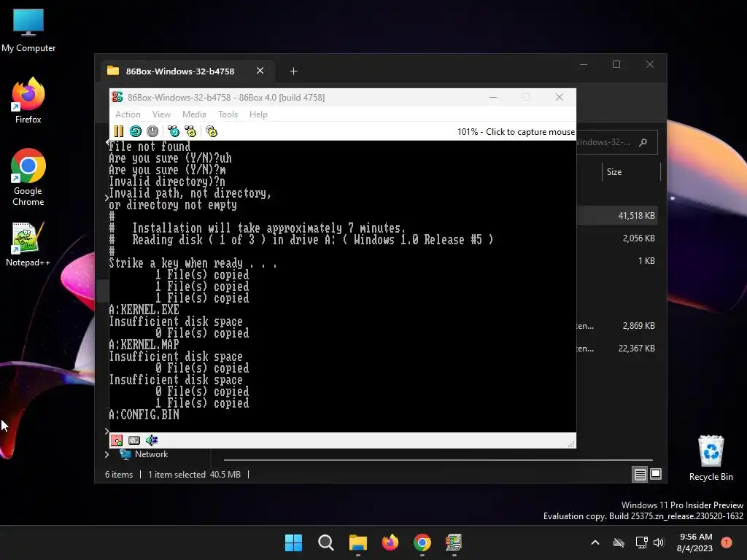747x560 pixels.
Task: Pause the 86Box emulation
Action: (119, 131)
